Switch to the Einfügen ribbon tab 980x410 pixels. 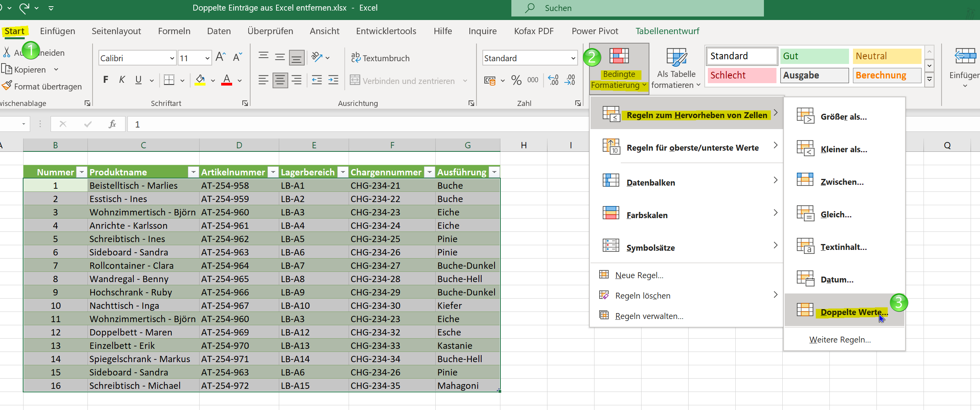pyautogui.click(x=57, y=31)
